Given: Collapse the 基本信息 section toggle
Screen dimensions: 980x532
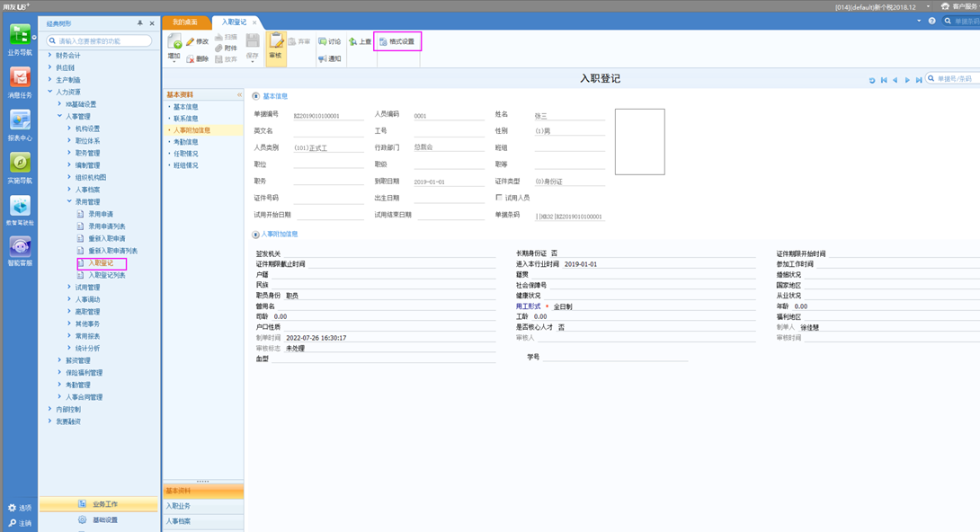Looking at the screenshot, I should [255, 96].
